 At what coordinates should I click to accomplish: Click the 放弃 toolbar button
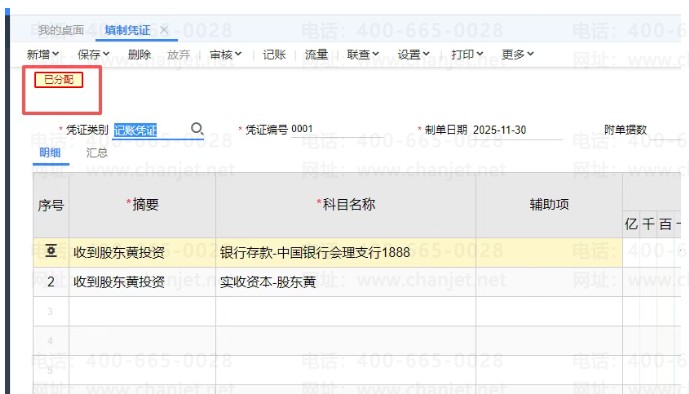pos(178,54)
